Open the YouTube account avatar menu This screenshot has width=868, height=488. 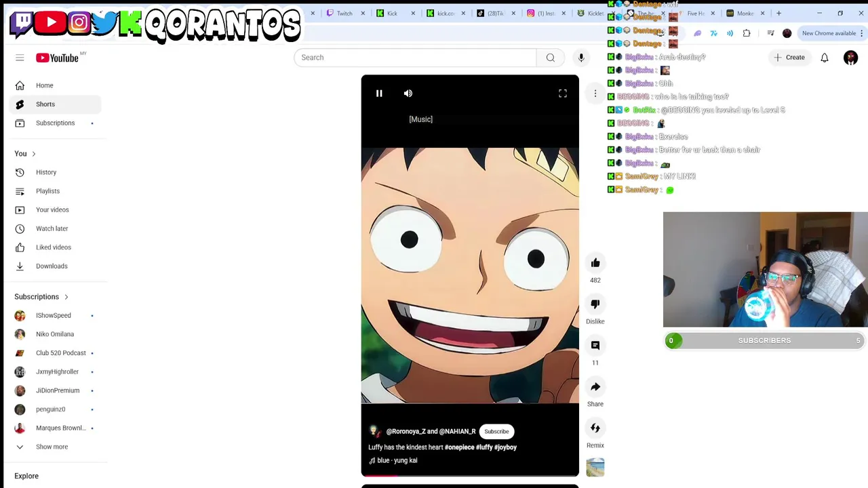[850, 58]
